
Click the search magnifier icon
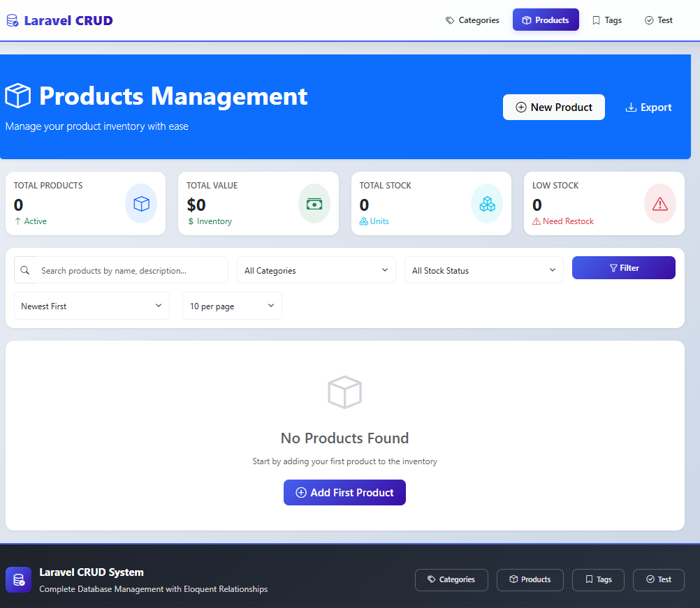point(25,270)
